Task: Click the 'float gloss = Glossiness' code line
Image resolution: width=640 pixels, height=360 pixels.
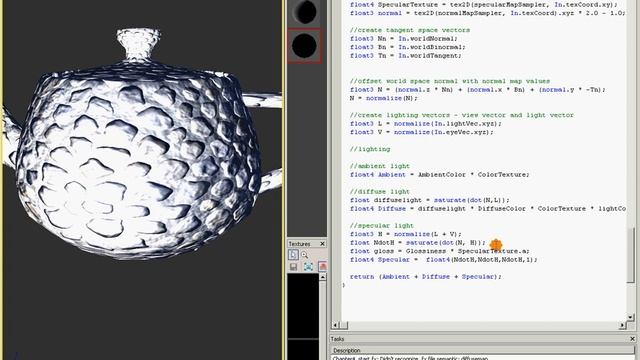Action: [440, 251]
